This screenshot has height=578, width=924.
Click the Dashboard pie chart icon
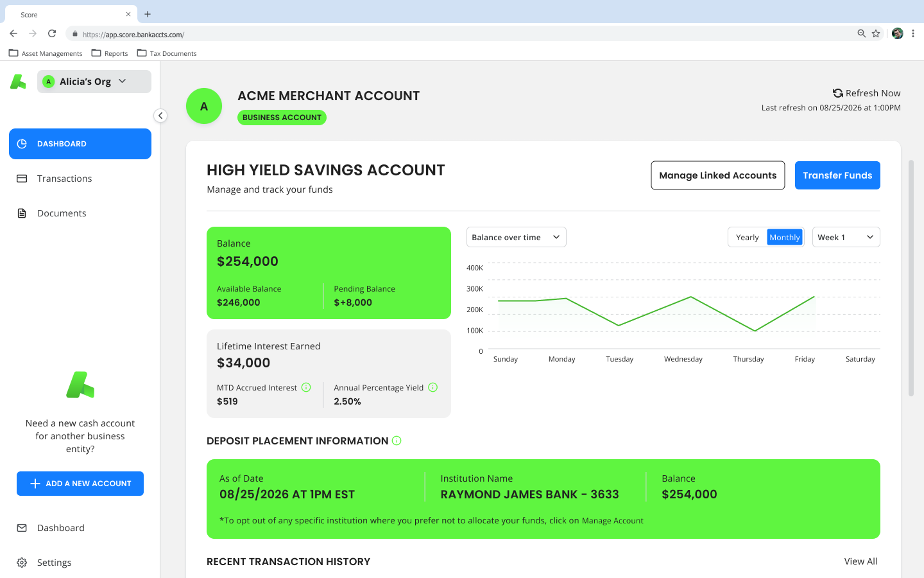[x=22, y=144]
